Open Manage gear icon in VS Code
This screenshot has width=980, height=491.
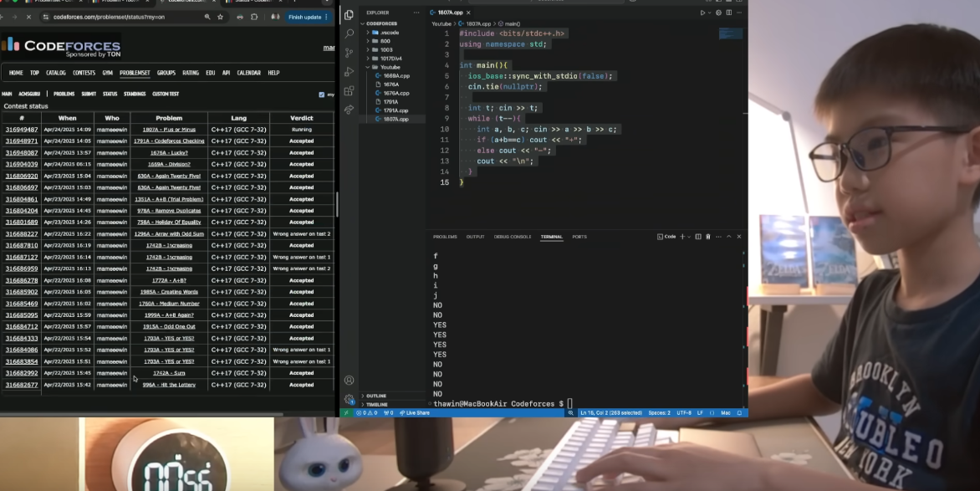click(x=349, y=398)
